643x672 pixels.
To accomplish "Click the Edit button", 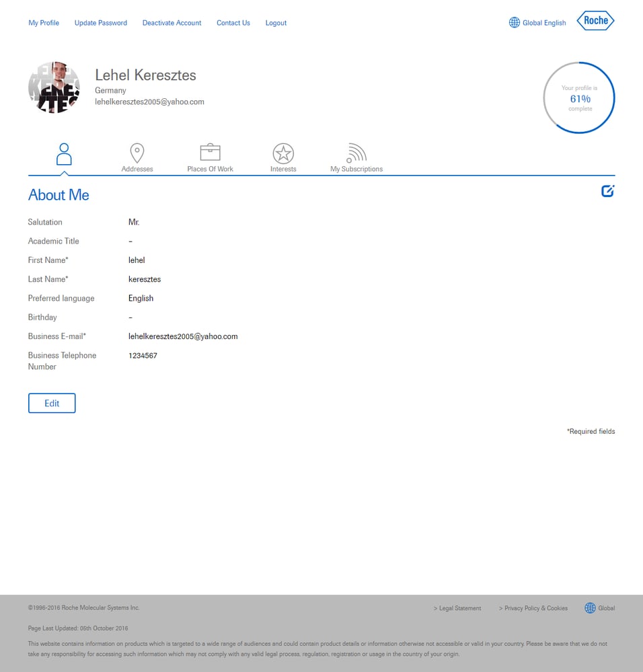I will click(x=52, y=404).
